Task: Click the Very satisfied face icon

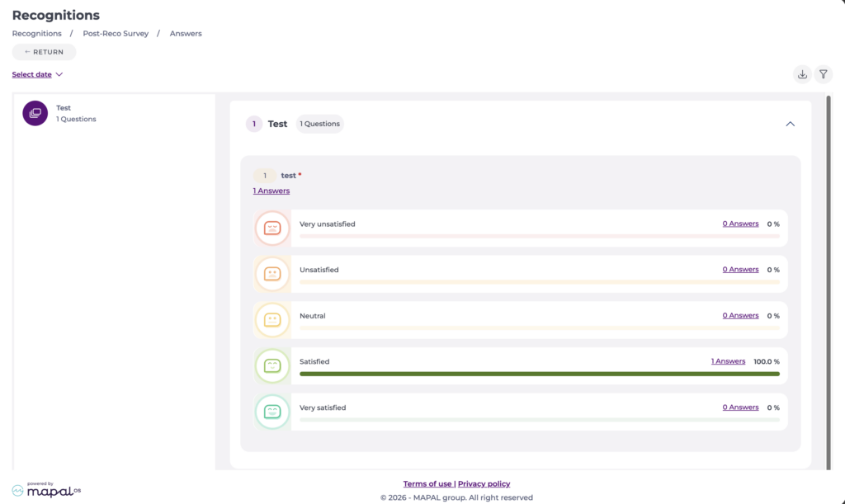Action: click(x=272, y=412)
